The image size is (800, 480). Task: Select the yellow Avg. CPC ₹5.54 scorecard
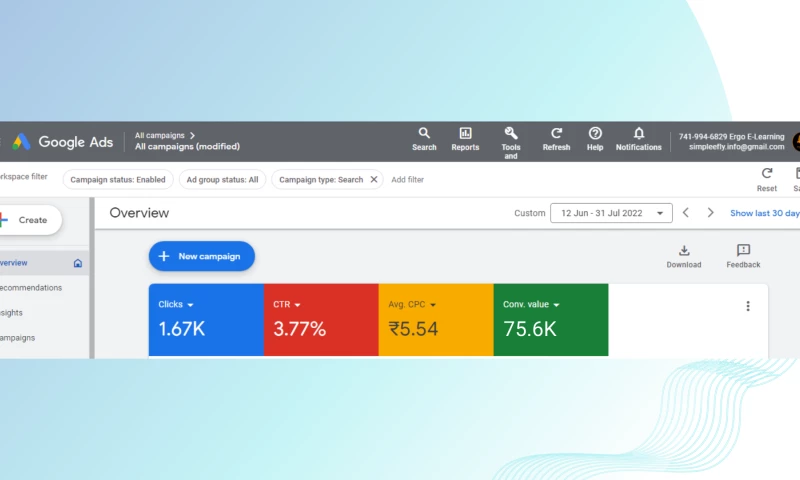(x=436, y=320)
